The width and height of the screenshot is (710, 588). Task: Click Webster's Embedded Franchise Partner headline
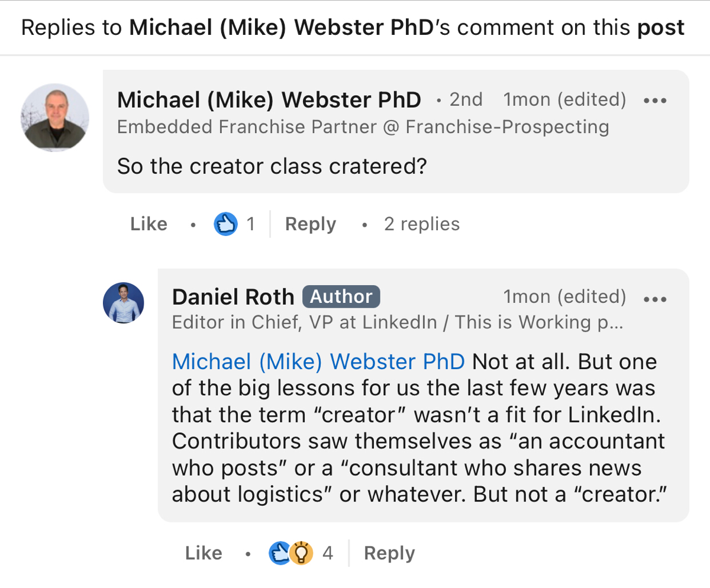(363, 127)
